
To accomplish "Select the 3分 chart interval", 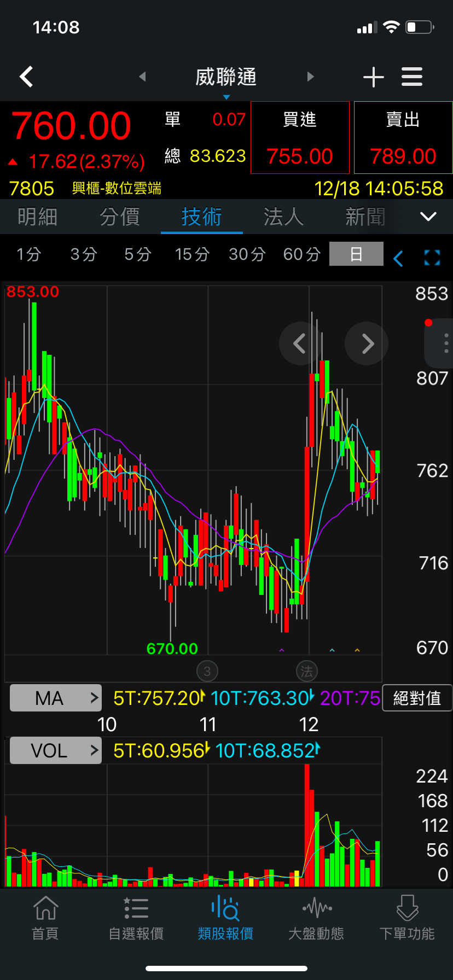I will (x=84, y=254).
